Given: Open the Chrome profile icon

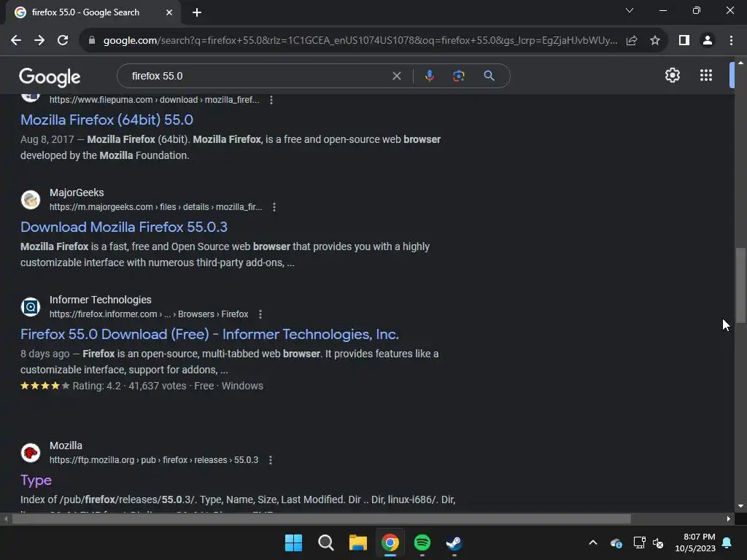Looking at the screenshot, I should coord(708,41).
